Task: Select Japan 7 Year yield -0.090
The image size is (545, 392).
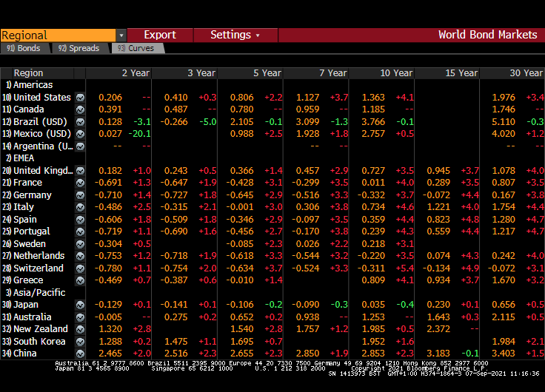Action: pyautogui.click(x=306, y=305)
